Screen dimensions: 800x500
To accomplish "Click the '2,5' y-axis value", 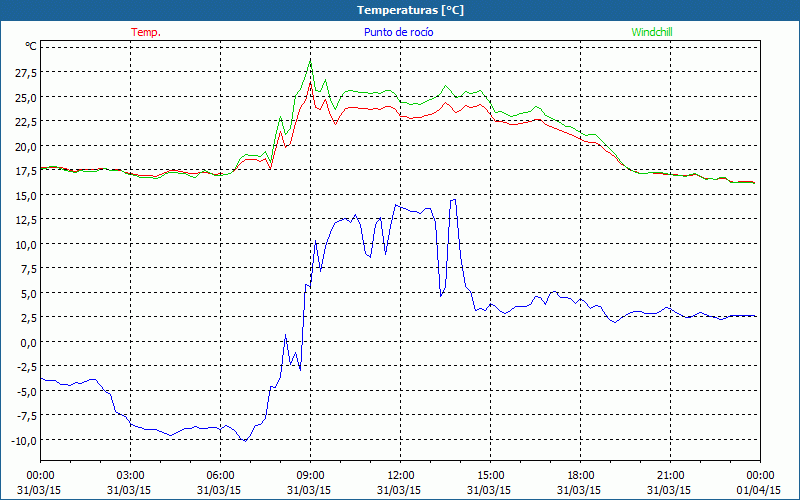I will [29, 317].
